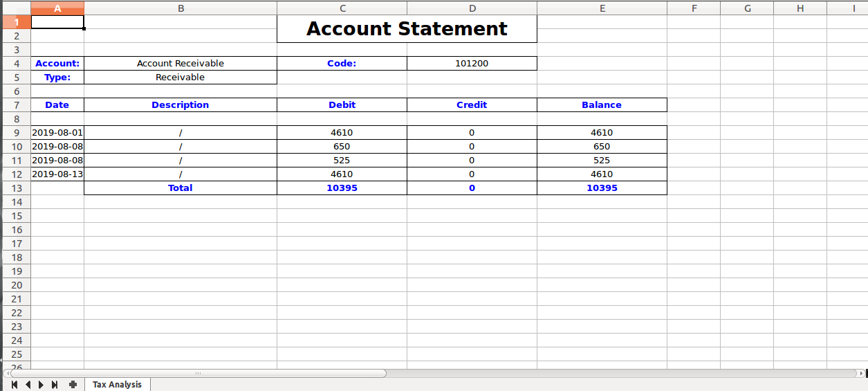
Task: Select the 'Code:' label cell
Action: 342,64
